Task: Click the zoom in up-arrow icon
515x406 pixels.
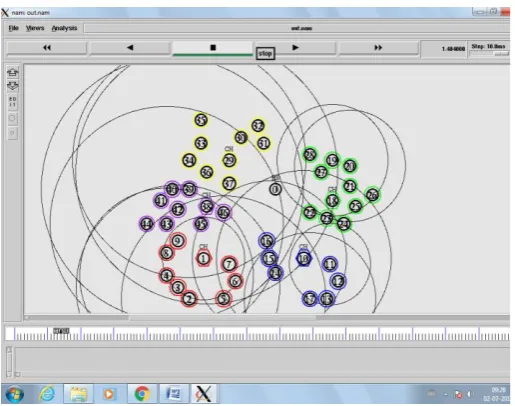Action: [x=13, y=72]
